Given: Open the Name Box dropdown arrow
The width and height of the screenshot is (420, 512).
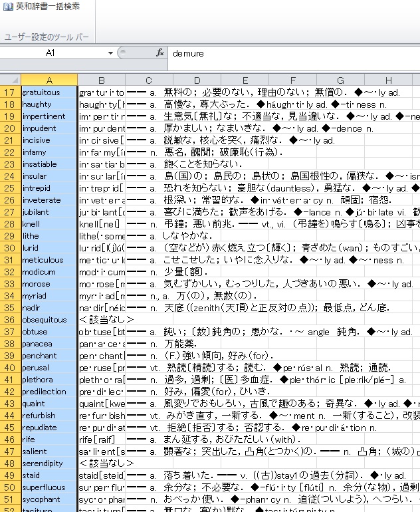Looking at the screenshot, I should click(x=111, y=53).
